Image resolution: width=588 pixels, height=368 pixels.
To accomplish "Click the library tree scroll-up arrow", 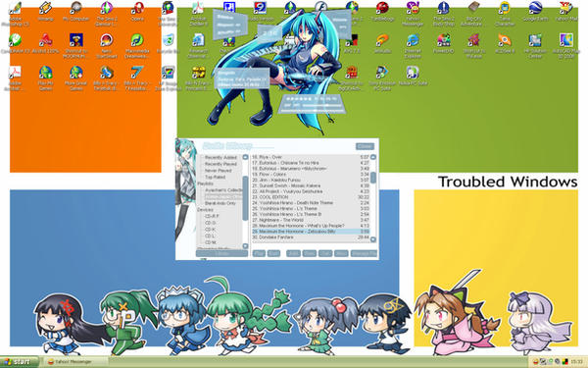I will (x=245, y=157).
